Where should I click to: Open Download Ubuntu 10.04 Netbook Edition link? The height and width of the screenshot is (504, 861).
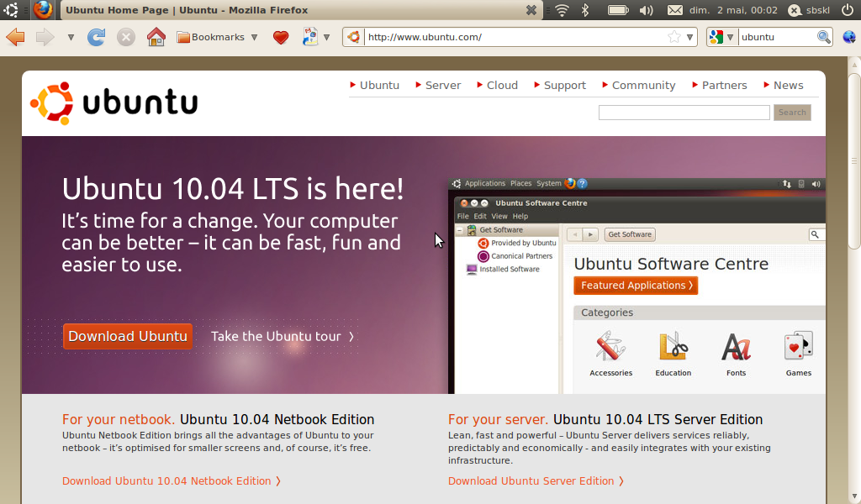[172, 481]
